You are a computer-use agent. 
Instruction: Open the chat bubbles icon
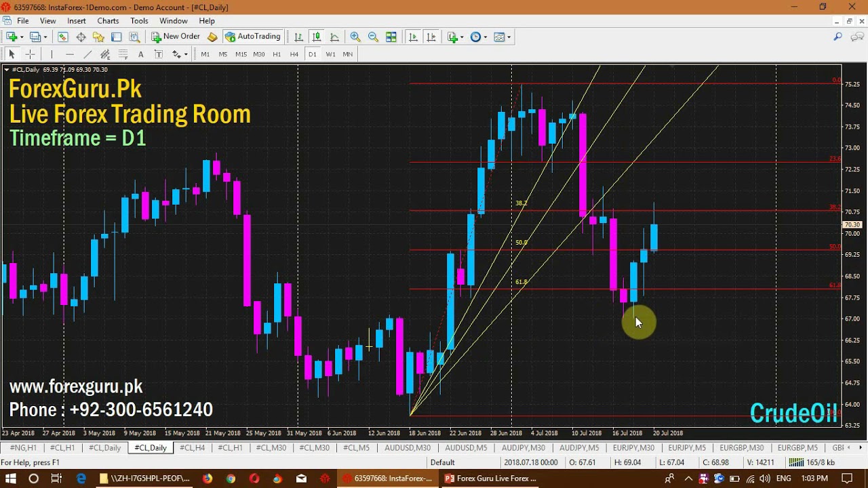click(856, 37)
